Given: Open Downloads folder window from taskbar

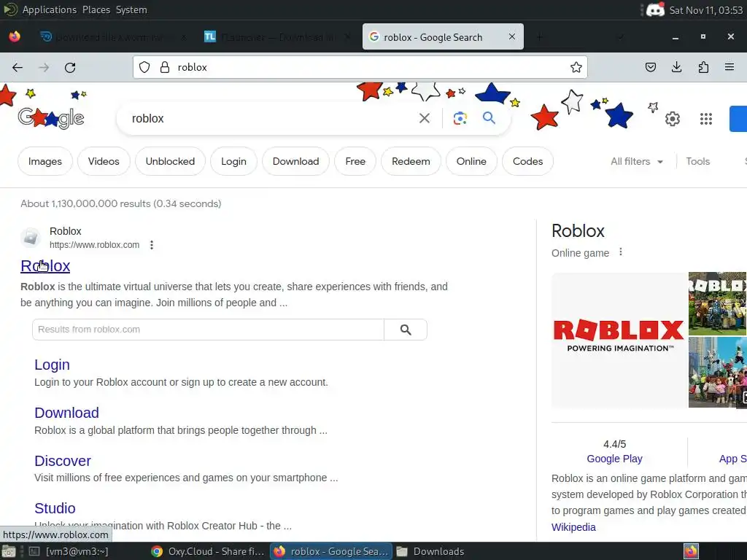Looking at the screenshot, I should (430, 551).
